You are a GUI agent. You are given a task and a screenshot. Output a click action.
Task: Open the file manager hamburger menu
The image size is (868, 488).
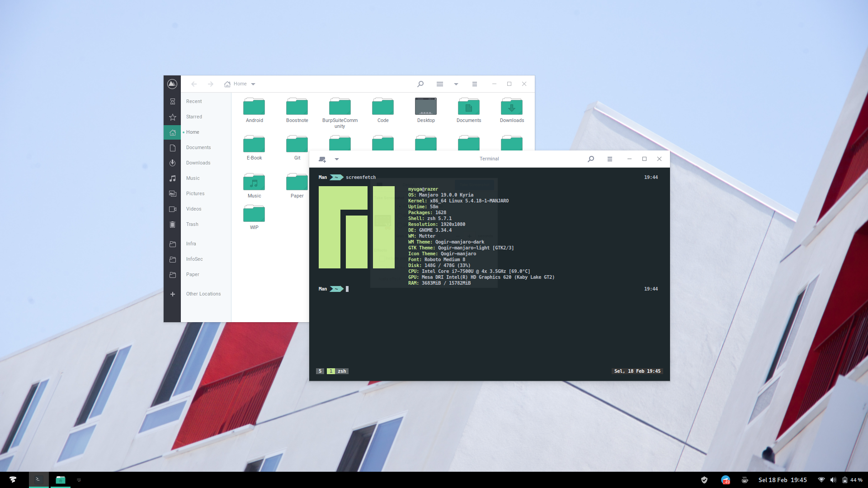474,84
